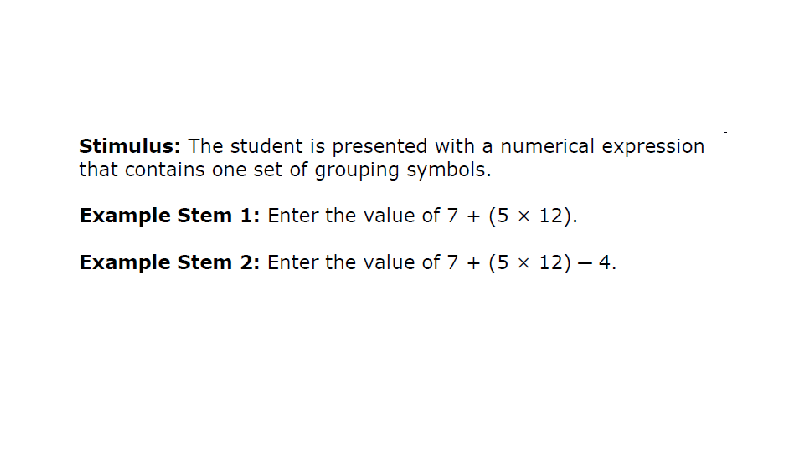The image size is (800, 450).
Task: Click the bold Example Stem 1: label
Action: (x=170, y=216)
